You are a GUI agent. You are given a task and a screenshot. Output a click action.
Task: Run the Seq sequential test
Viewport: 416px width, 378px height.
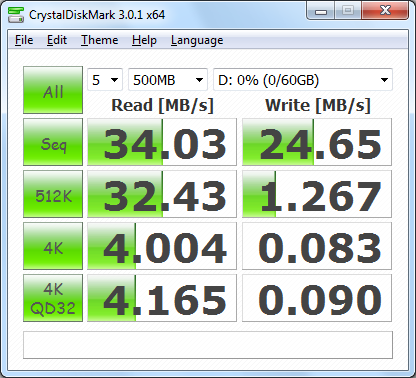click(x=53, y=142)
